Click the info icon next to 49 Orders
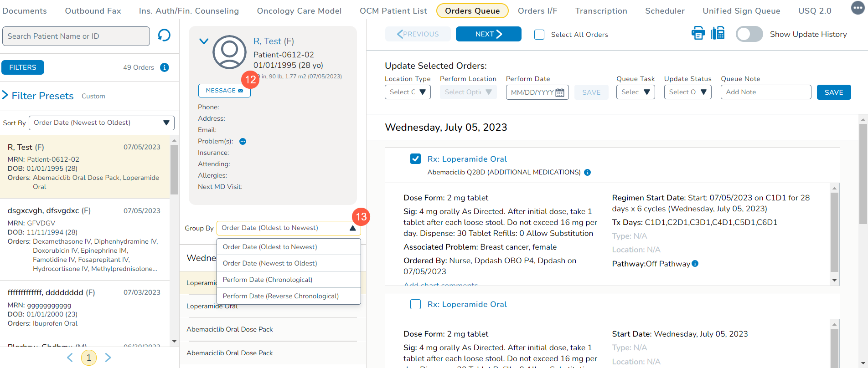The width and height of the screenshot is (868, 368). coord(165,67)
